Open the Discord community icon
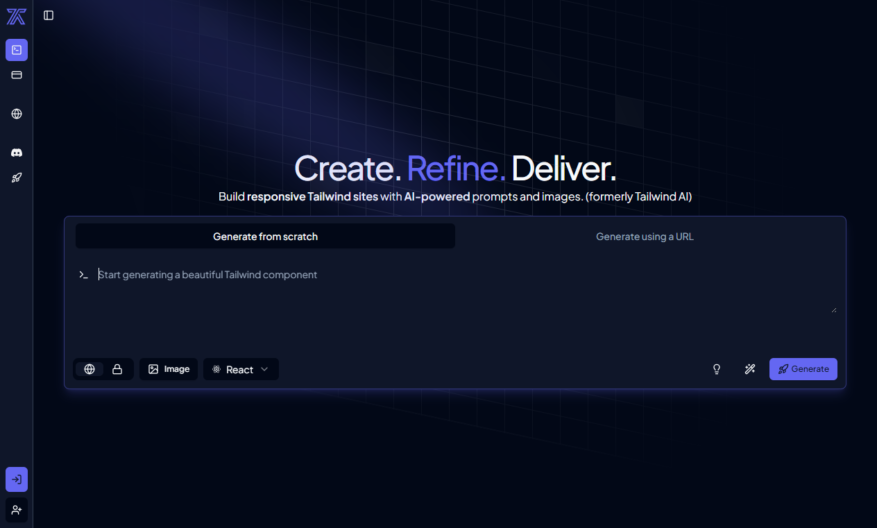 (17, 153)
